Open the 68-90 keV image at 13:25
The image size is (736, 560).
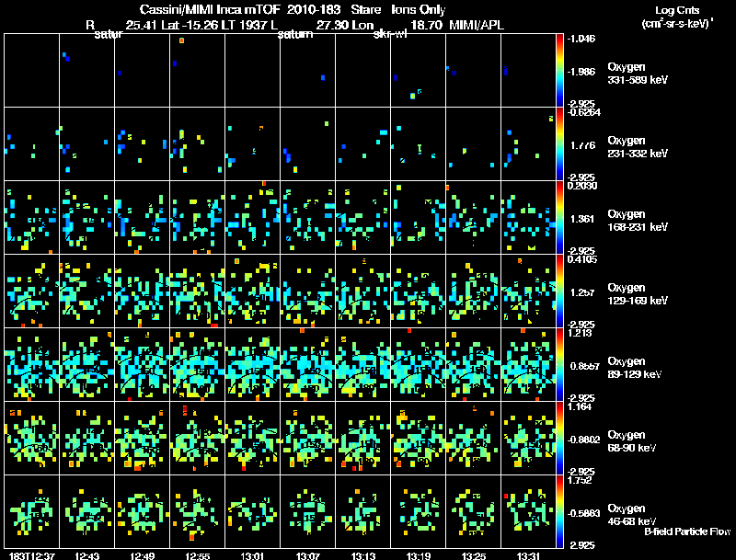474,438
